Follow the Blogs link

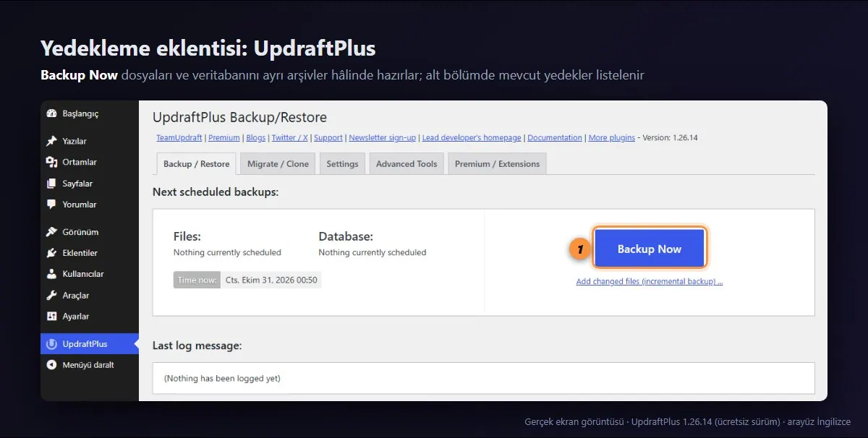pos(256,137)
